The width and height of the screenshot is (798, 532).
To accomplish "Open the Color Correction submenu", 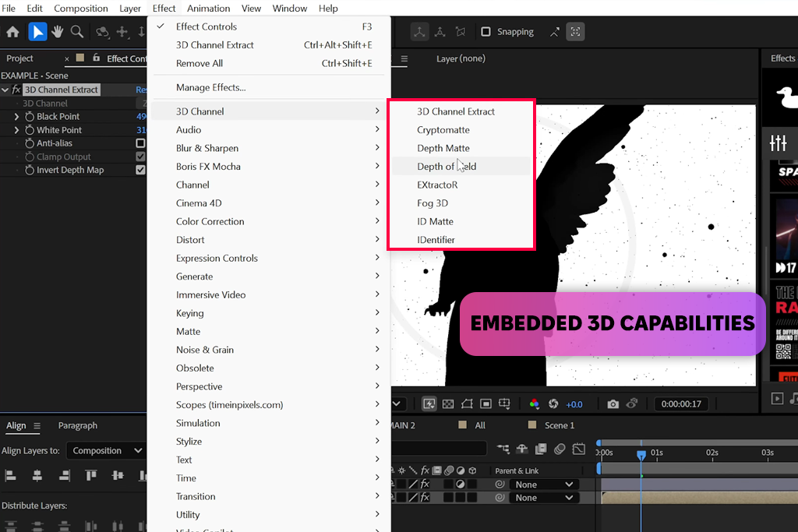I will (x=268, y=221).
